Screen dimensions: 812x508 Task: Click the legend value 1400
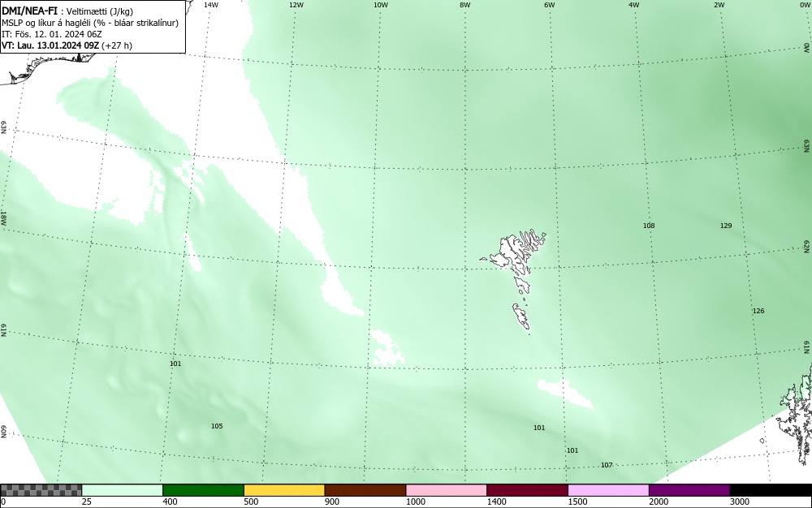pyautogui.click(x=497, y=502)
